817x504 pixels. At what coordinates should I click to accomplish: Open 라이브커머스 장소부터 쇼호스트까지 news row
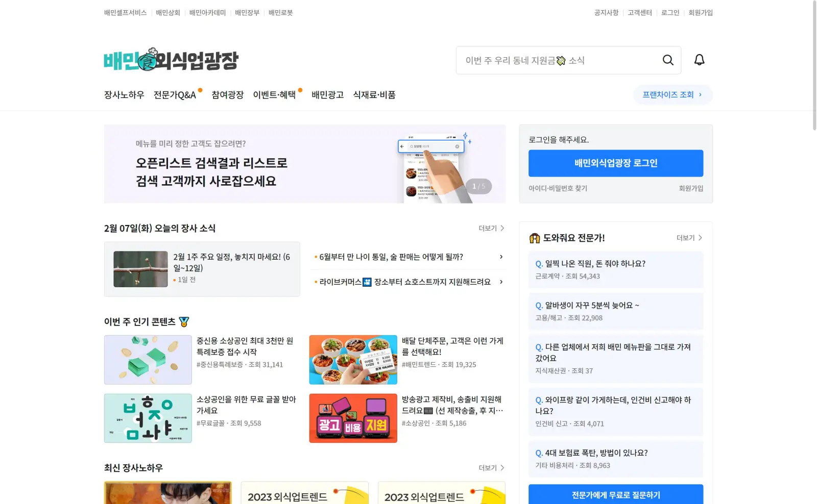(x=408, y=282)
